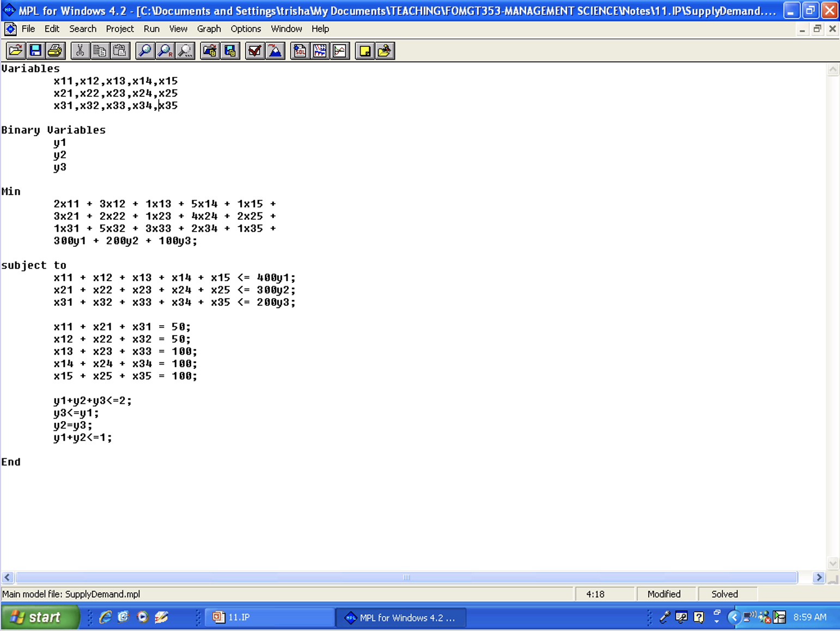Click the 'Min' keyword in the model
The height and width of the screenshot is (631, 840).
(x=11, y=192)
